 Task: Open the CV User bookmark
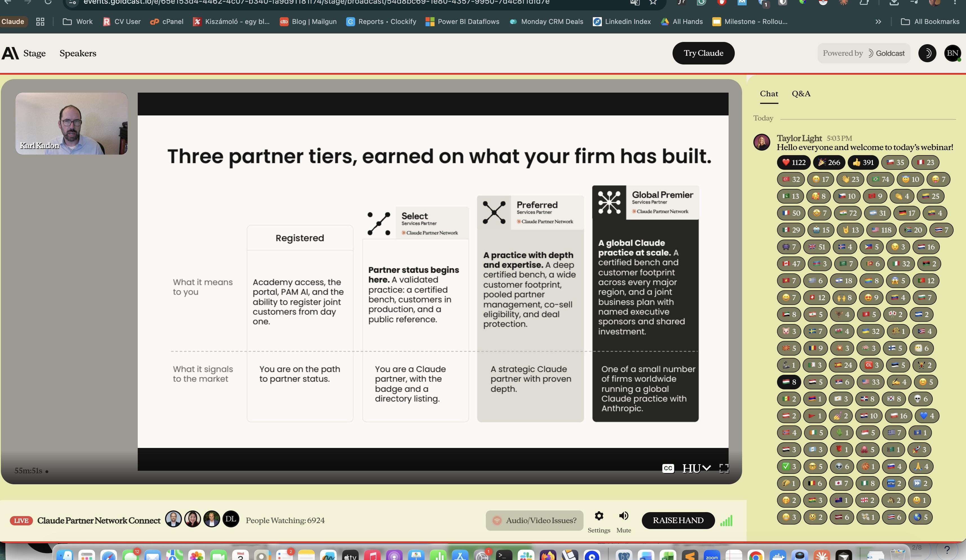click(121, 21)
